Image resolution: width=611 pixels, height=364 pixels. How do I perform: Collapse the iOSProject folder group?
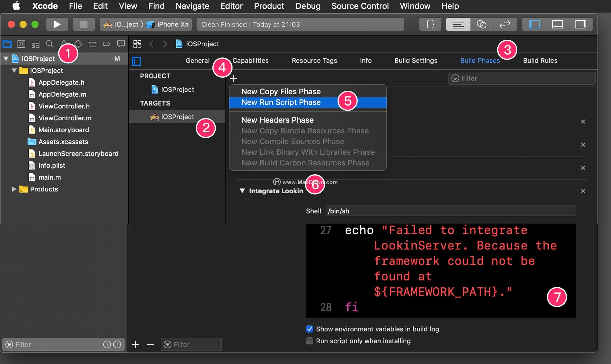pyautogui.click(x=14, y=71)
